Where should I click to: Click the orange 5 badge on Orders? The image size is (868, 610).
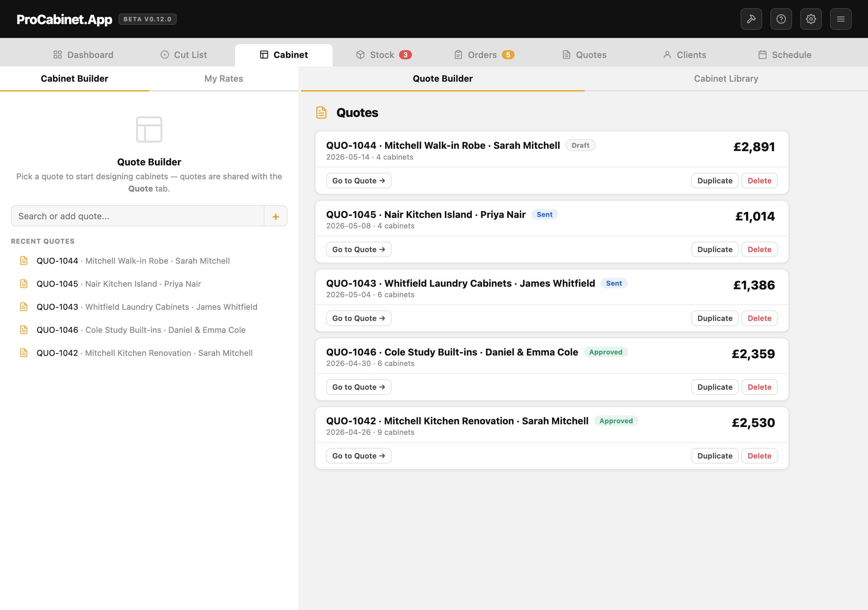click(508, 55)
